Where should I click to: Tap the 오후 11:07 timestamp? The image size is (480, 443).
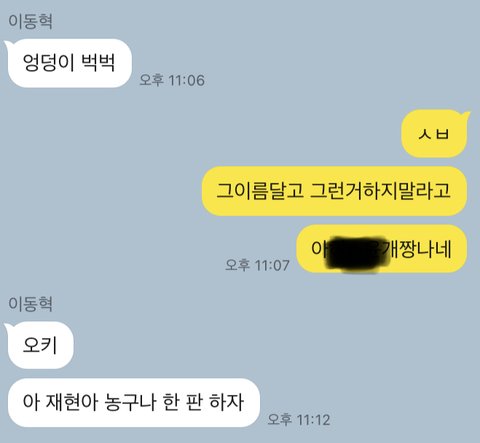257,265
